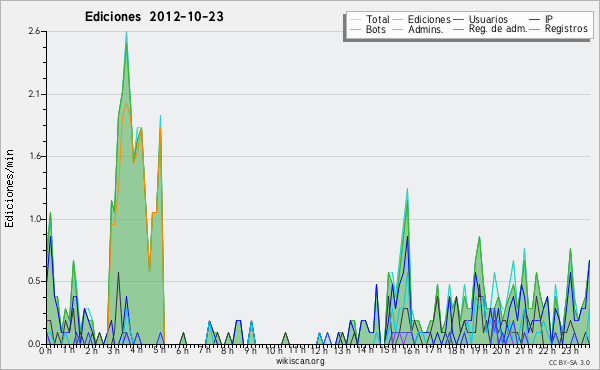Select the 'Usuarios' legend entry
600x370 pixels.
(x=488, y=19)
